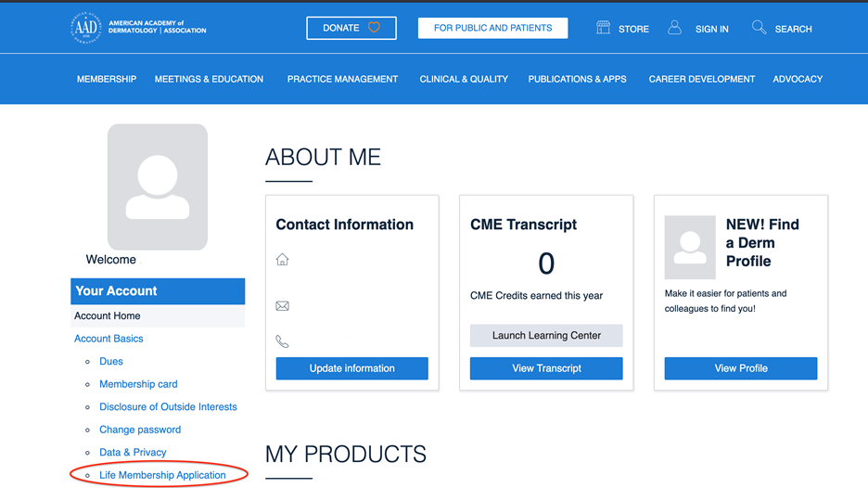
Task: Click the CME credits count 0
Action: (x=546, y=263)
